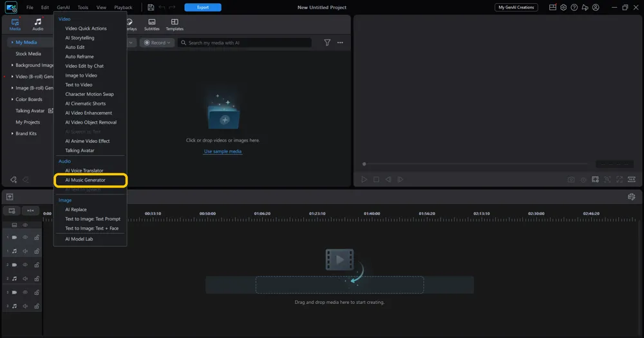Click the PowerDirector app logo
Screen dimensions: 644x338
11,7
